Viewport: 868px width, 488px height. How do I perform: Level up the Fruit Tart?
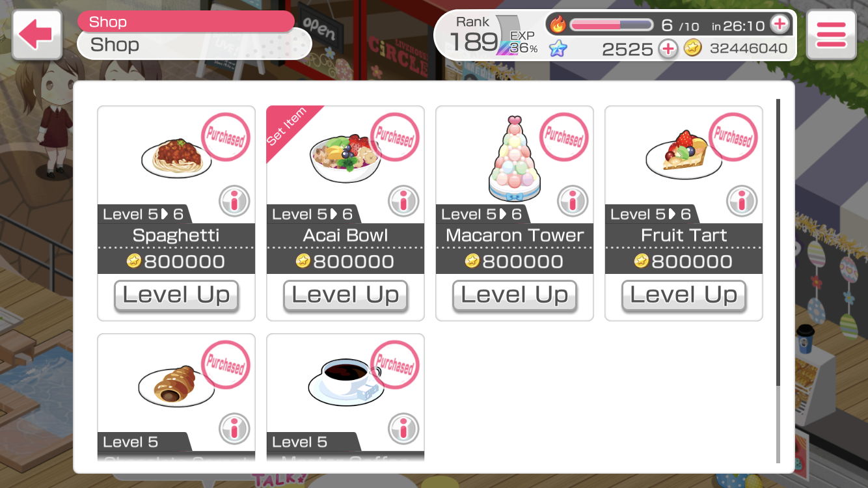pyautogui.click(x=684, y=296)
